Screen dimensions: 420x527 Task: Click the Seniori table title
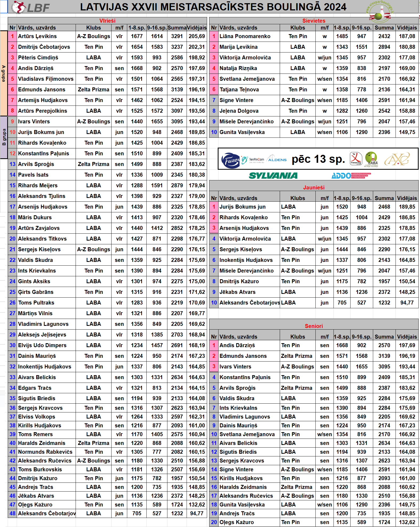pos(314,326)
